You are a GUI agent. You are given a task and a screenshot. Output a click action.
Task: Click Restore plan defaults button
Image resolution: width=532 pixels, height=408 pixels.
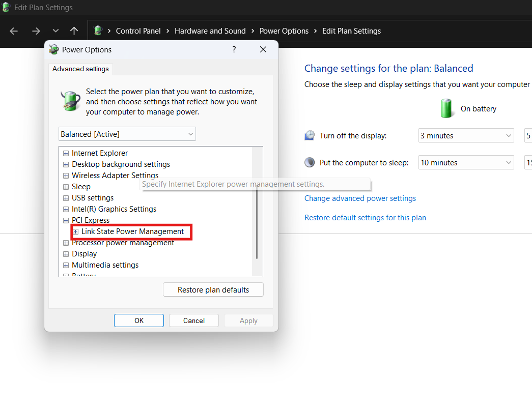(x=213, y=290)
